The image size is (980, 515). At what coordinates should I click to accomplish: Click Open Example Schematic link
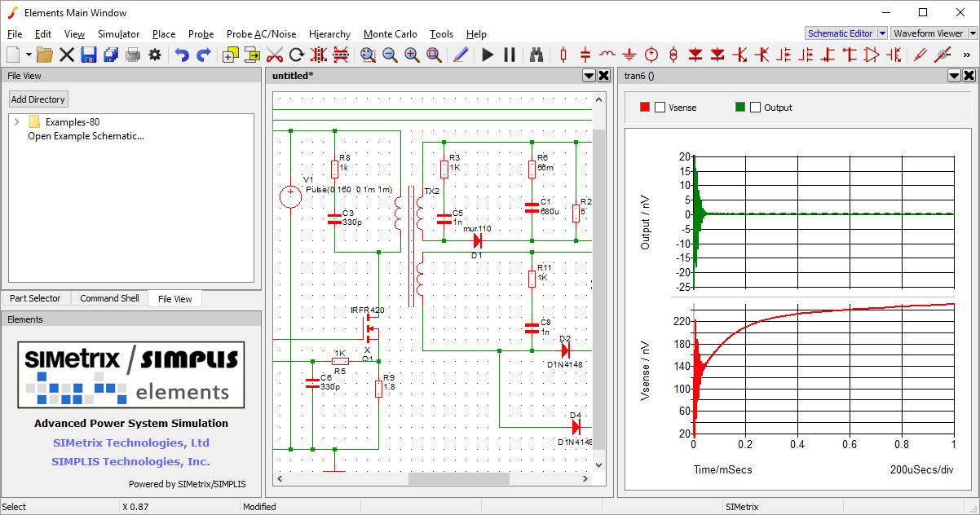click(x=86, y=136)
